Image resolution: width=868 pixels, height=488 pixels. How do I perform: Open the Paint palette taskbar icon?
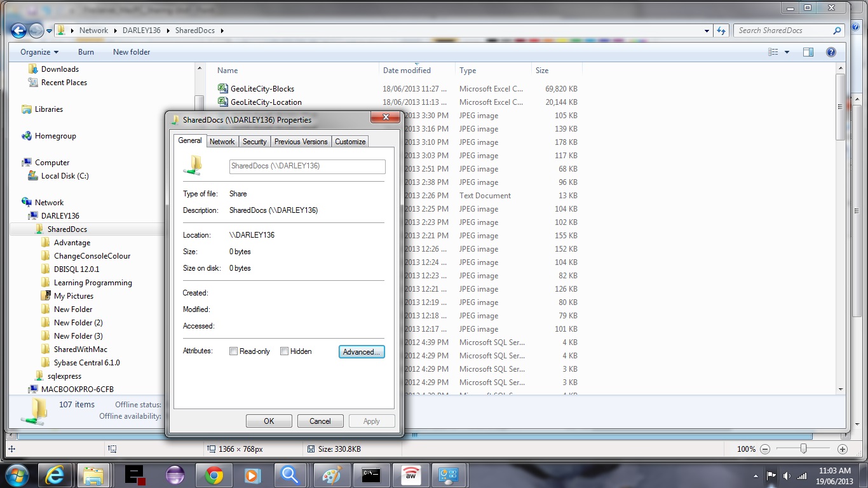click(x=332, y=475)
